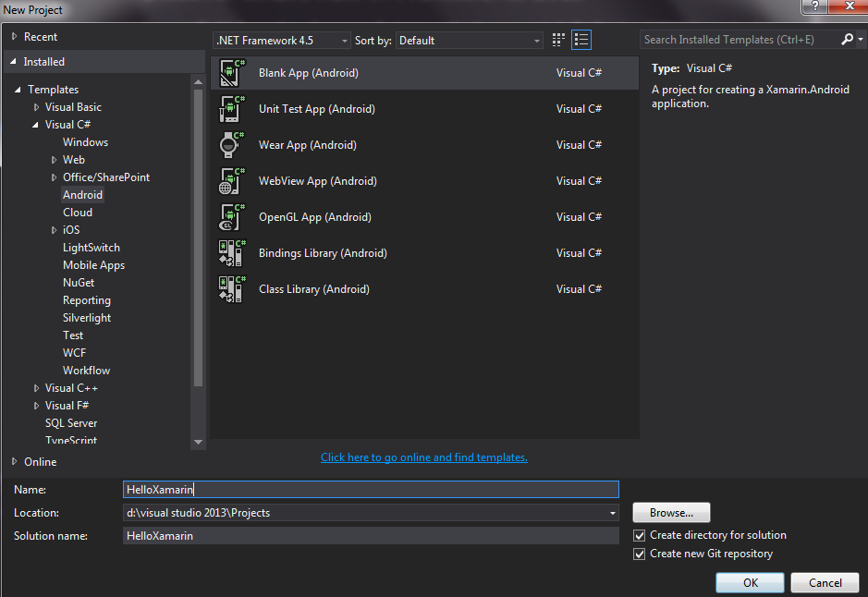Click the Bindings Library template icon
The image size is (868, 597).
(x=231, y=253)
